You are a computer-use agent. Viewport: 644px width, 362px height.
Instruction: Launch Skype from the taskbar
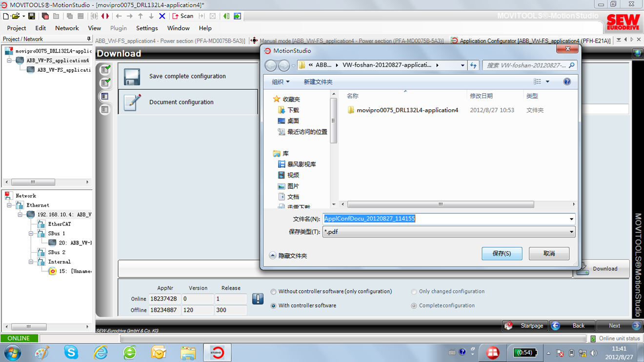pyautogui.click(x=71, y=352)
